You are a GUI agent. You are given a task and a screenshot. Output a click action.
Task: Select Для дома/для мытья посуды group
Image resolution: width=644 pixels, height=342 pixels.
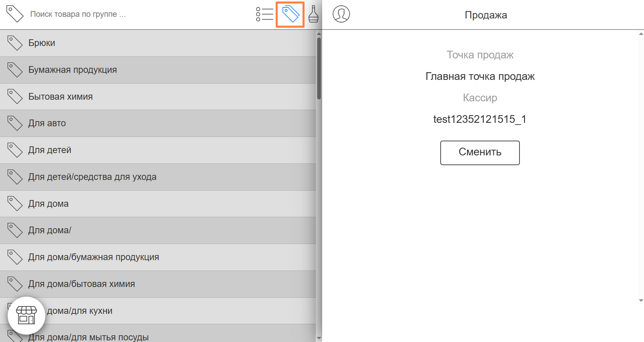(x=158, y=333)
